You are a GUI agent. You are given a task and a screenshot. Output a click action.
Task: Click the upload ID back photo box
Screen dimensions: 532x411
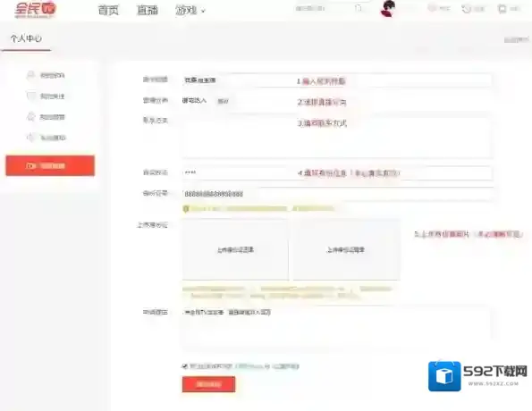coord(346,250)
